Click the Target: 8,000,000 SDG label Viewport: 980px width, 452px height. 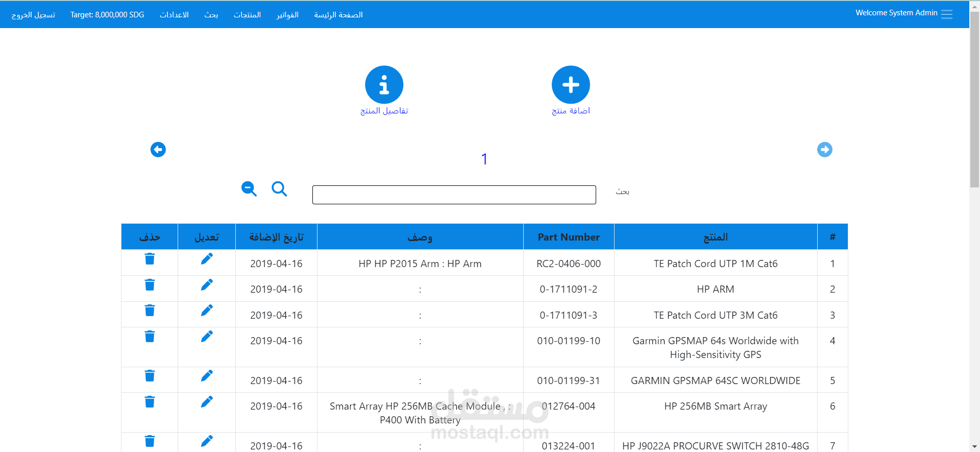point(107,15)
